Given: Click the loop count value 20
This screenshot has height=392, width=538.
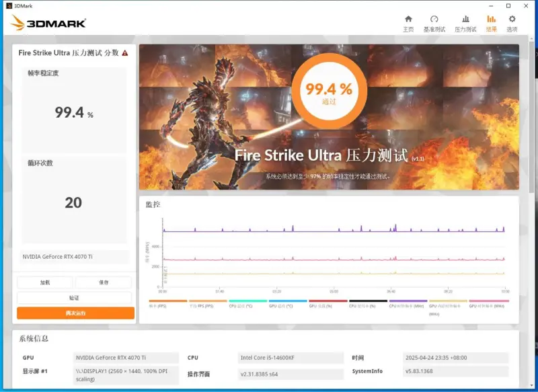Looking at the screenshot, I should click(73, 202).
